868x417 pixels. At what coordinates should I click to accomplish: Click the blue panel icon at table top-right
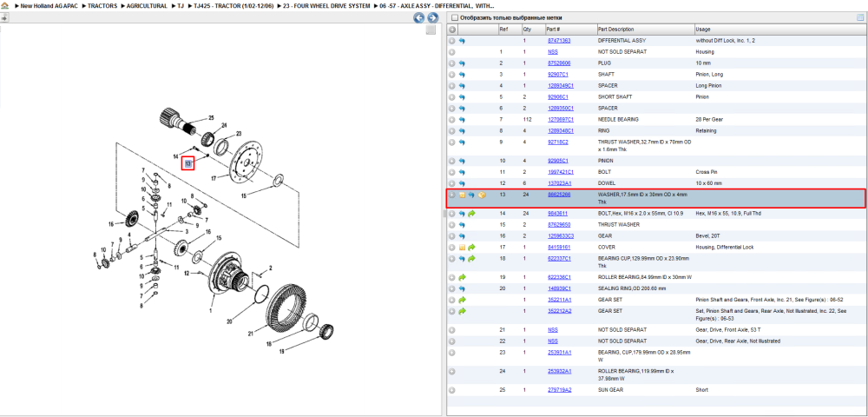coord(860,17)
